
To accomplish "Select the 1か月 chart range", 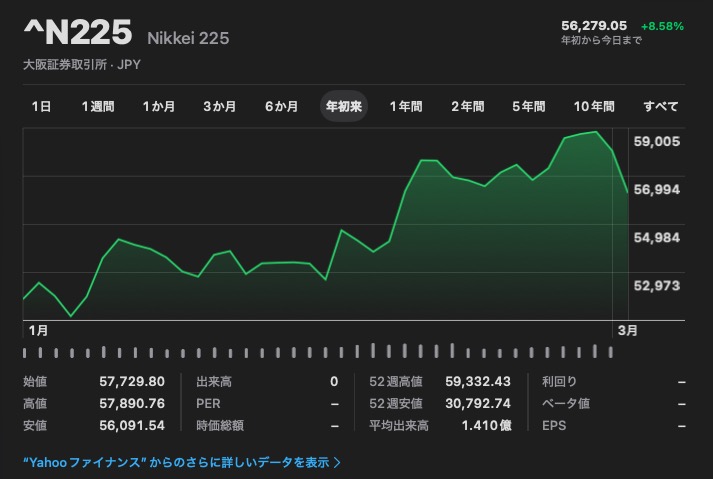I will 159,106.
